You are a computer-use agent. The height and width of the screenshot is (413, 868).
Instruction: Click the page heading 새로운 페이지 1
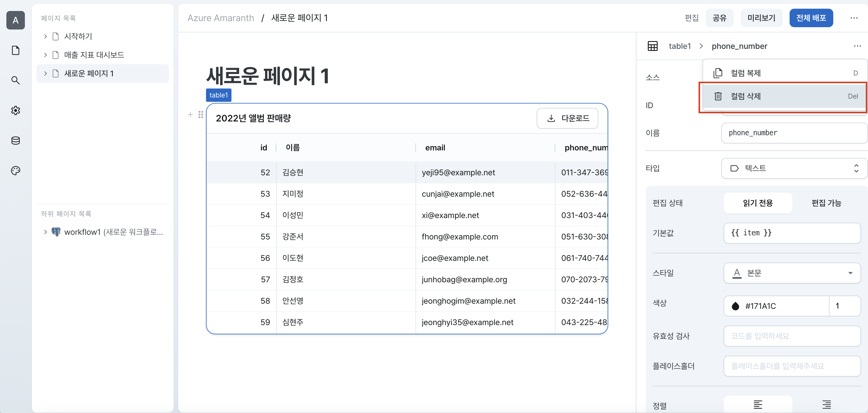268,76
